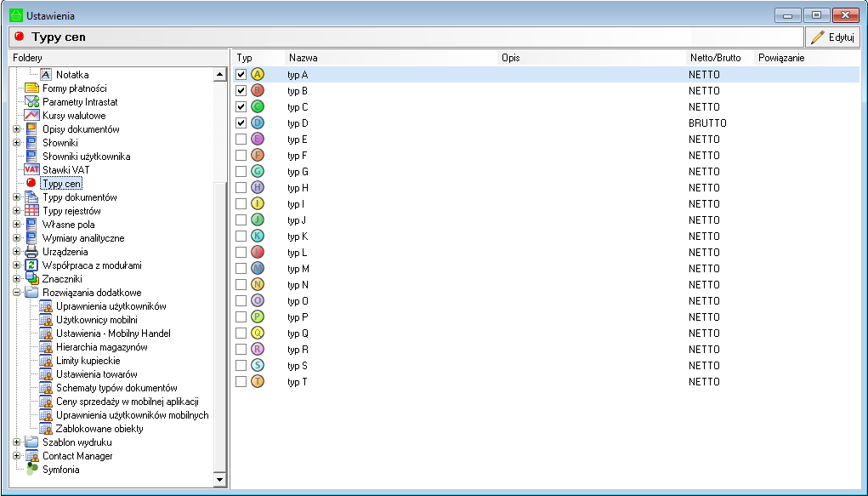Viewport: 868px width, 496px height.
Task: Uncheck the checkbox for typ B
Action: [241, 91]
